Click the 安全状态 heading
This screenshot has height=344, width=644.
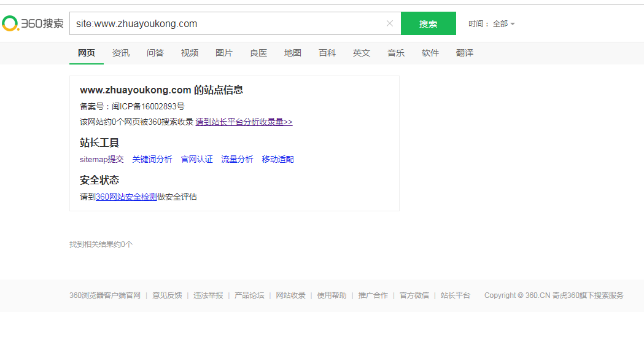99,180
